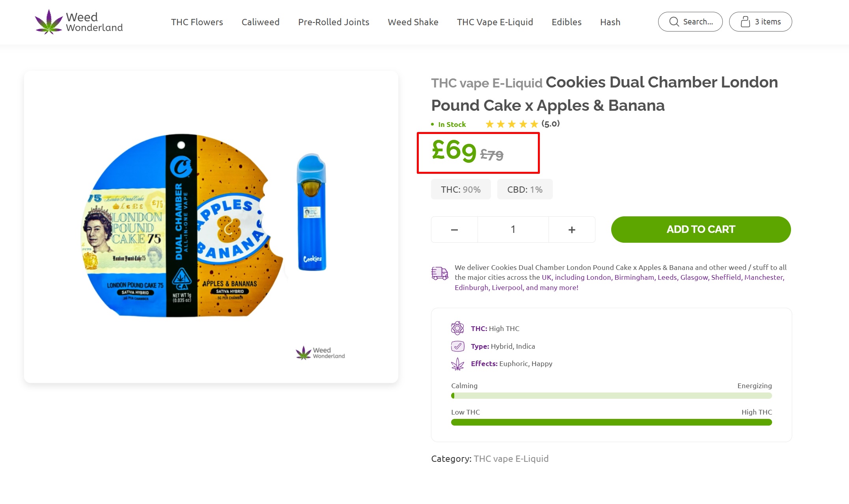Go to Pre-Rolled Joints category
The image size is (849, 504).
(334, 22)
